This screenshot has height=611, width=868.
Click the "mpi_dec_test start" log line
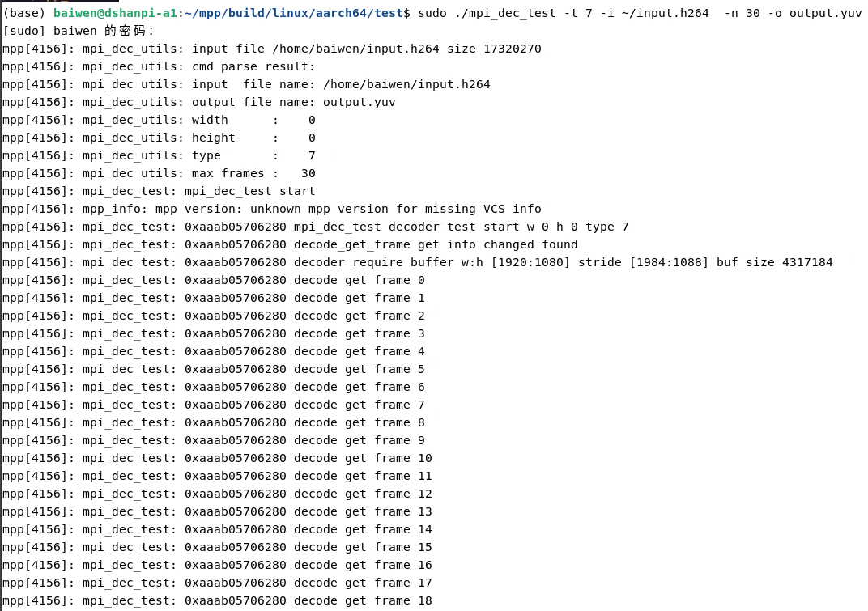click(x=159, y=191)
